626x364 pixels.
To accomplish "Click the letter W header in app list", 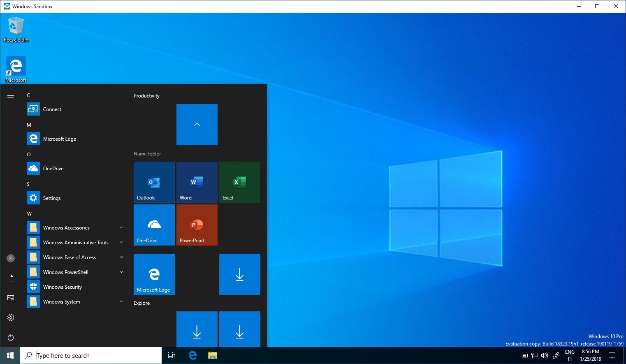I will 29,213.
